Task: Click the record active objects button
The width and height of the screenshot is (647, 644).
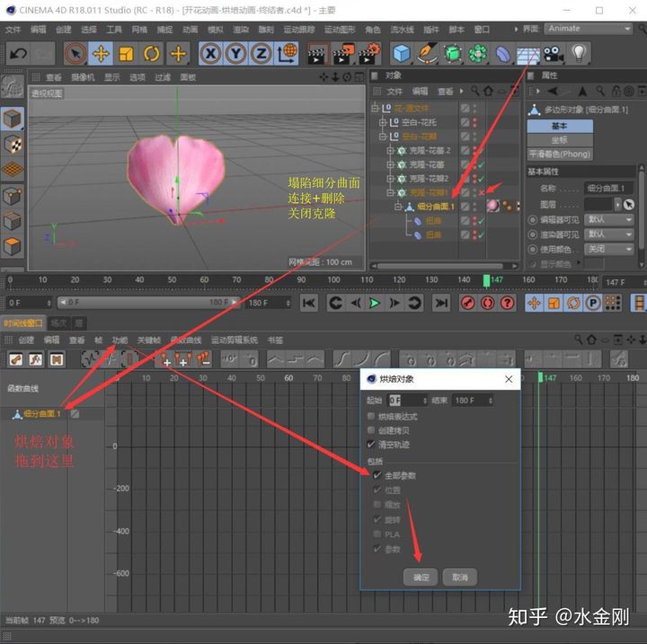Action: [467, 304]
